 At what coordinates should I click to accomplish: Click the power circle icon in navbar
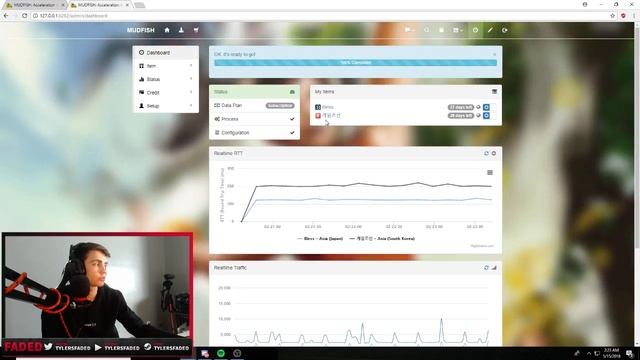[475, 30]
